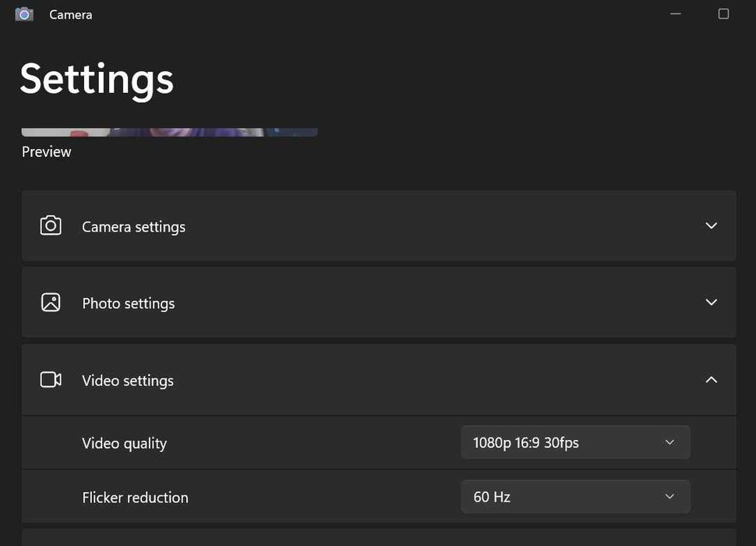Click the camcorder icon beside Video settings

coord(51,380)
